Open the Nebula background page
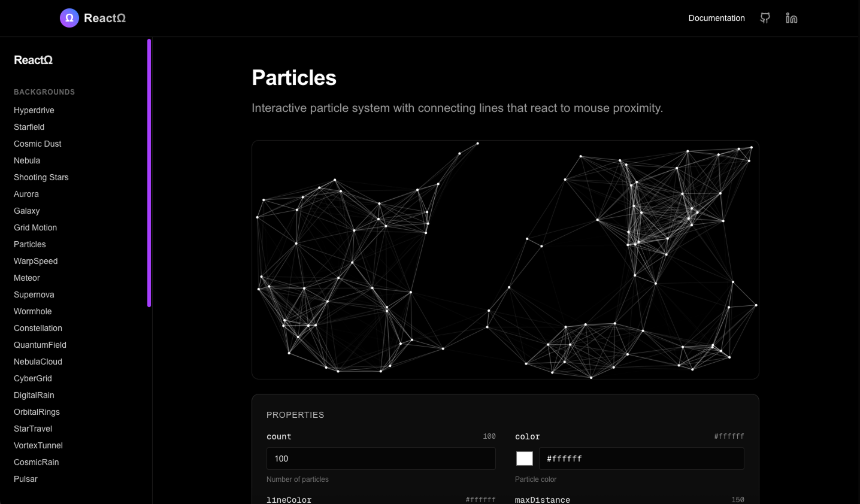Viewport: 860px width, 504px height. tap(27, 160)
